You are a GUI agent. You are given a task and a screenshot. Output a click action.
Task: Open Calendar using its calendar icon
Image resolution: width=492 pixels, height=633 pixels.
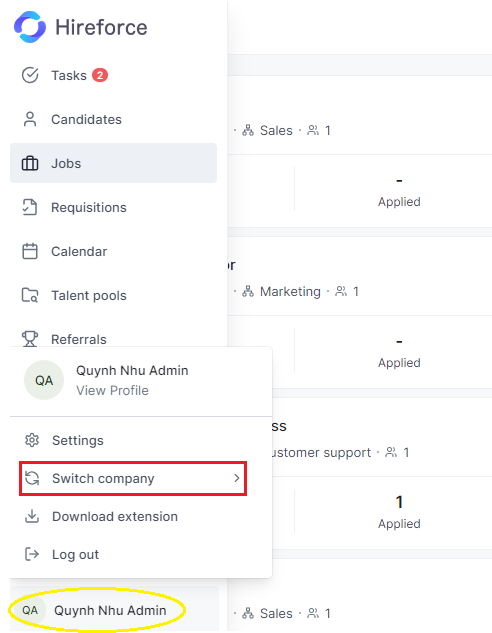[30, 251]
